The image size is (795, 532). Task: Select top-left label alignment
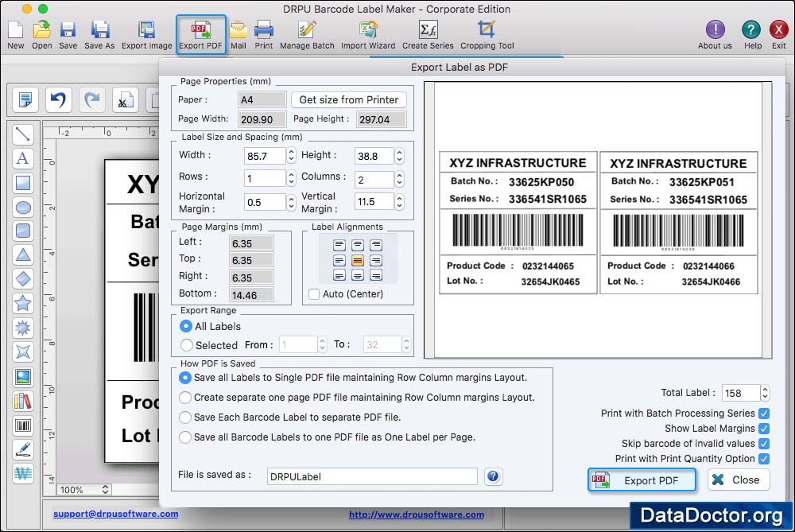(x=339, y=246)
